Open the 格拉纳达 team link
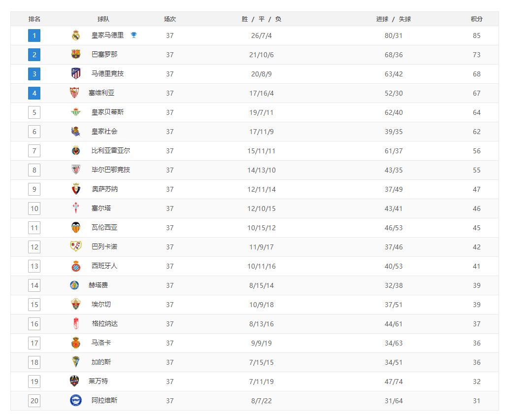The image size is (532, 418). click(104, 323)
